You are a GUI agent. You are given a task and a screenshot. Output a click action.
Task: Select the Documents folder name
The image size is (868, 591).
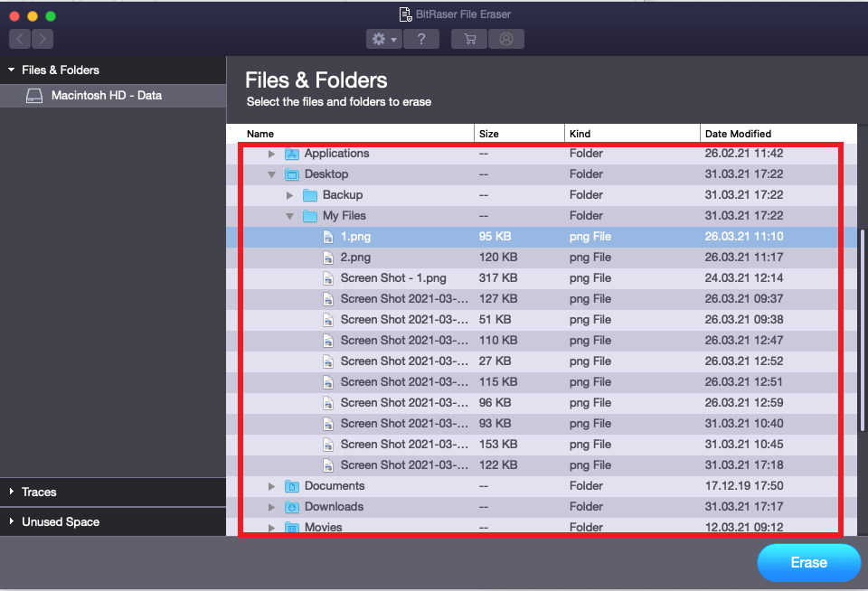coord(335,486)
